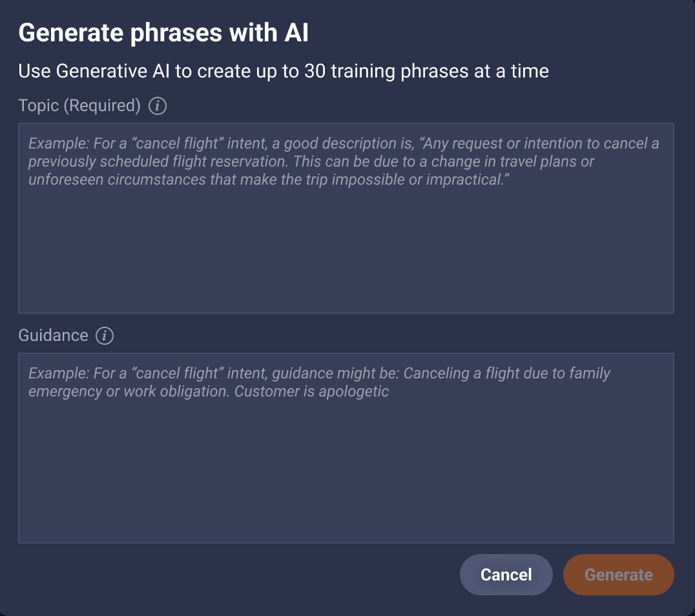Open the Guidance info tooltip icon
This screenshot has height=616, width=695.
[105, 336]
